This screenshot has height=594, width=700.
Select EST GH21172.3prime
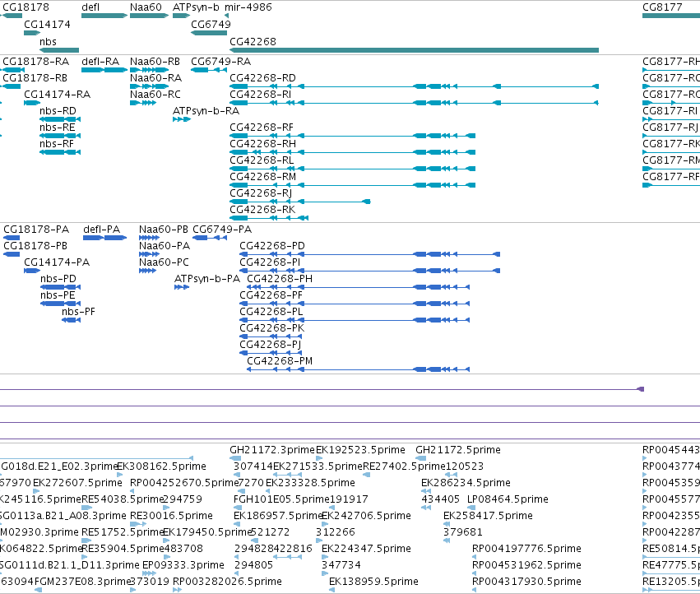[x=235, y=458]
